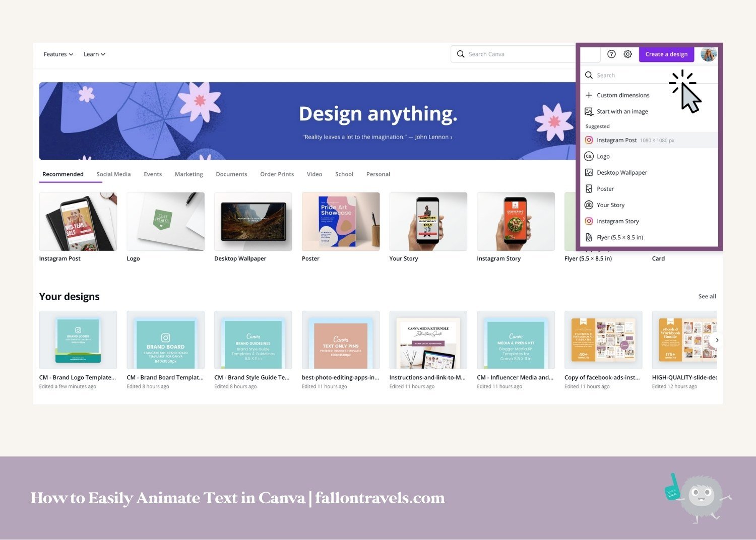Open the Events tab
This screenshot has height=540, width=756.
click(x=153, y=174)
